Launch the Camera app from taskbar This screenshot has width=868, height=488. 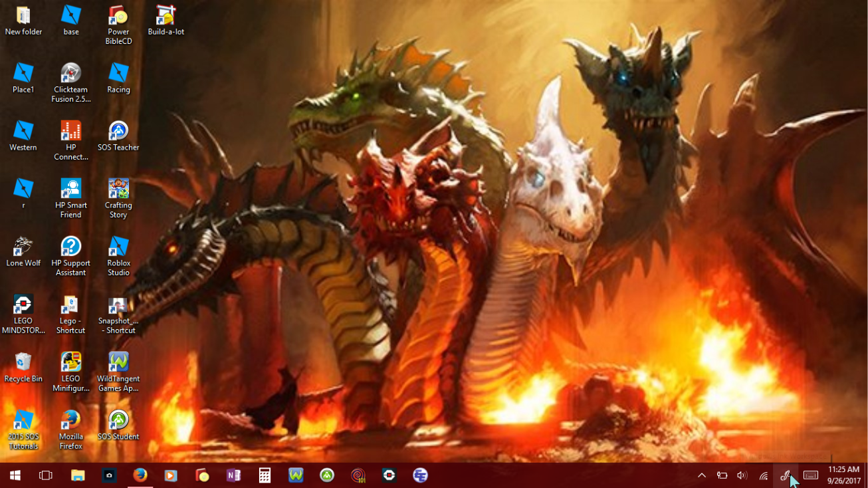tap(109, 475)
